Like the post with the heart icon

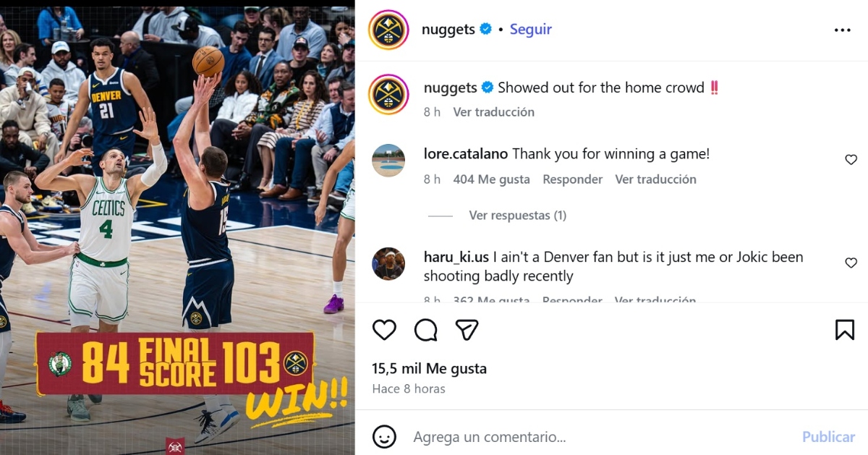click(x=384, y=330)
